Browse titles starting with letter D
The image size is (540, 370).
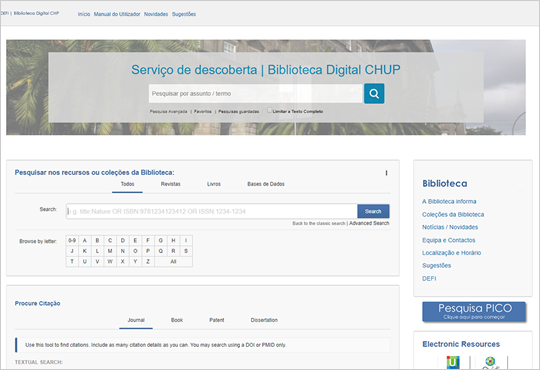(123, 240)
